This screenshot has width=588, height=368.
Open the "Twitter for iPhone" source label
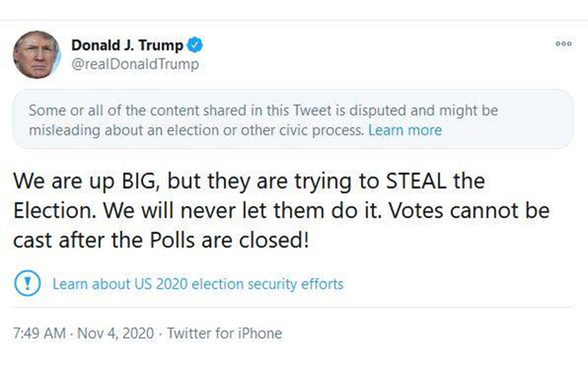(224, 334)
